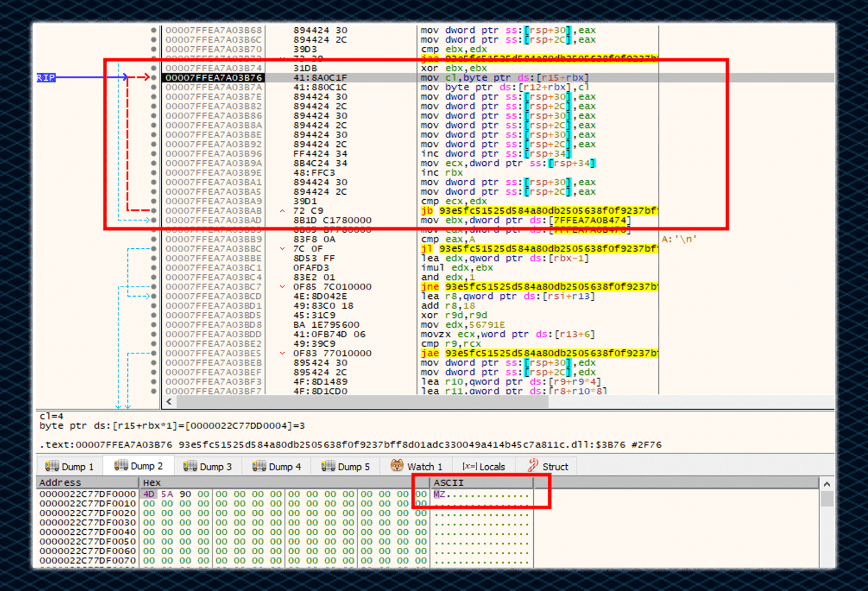The width and height of the screenshot is (868, 591).
Task: Click the byte ptr ds:[r15+rbx*1] info line
Action: 172,426
